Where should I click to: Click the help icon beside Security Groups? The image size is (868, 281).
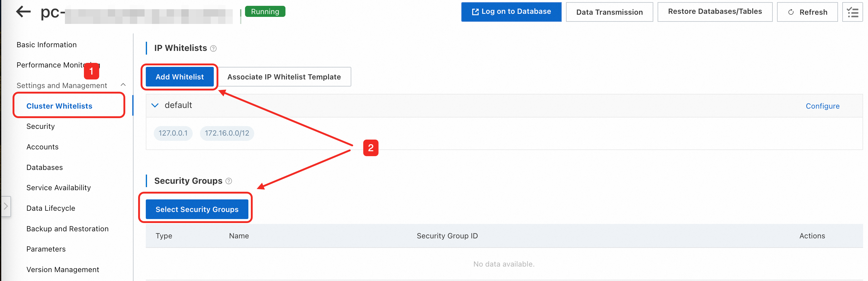coord(229,181)
